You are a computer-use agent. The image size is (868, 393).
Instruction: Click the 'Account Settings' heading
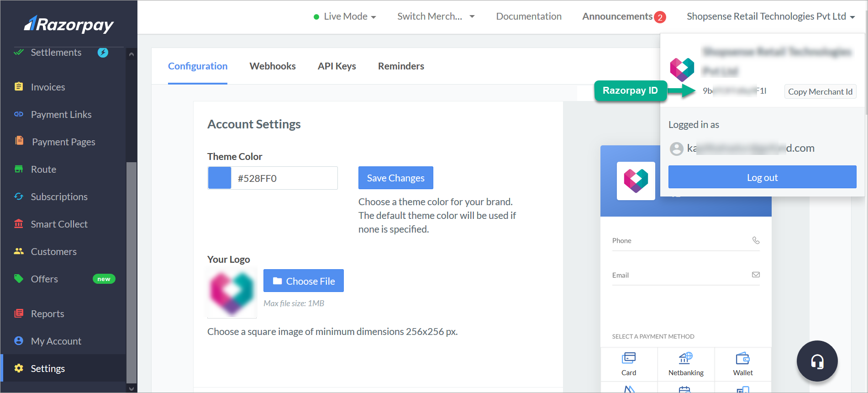pyautogui.click(x=254, y=124)
